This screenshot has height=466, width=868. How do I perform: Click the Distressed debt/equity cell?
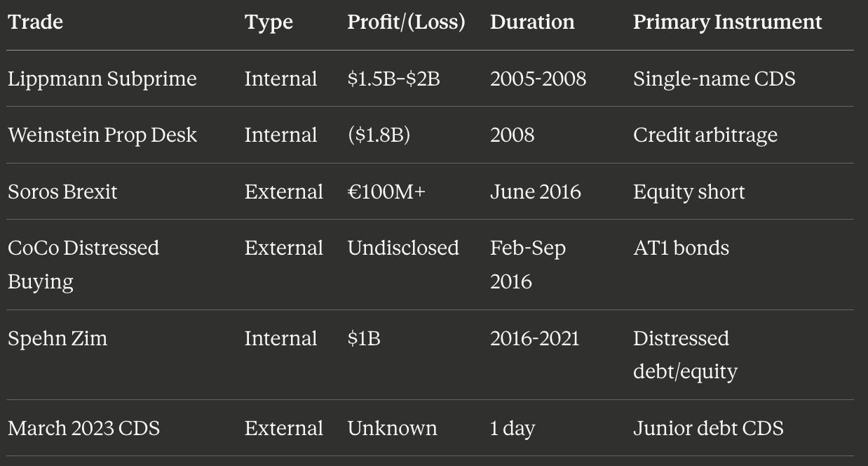pyautogui.click(x=684, y=355)
